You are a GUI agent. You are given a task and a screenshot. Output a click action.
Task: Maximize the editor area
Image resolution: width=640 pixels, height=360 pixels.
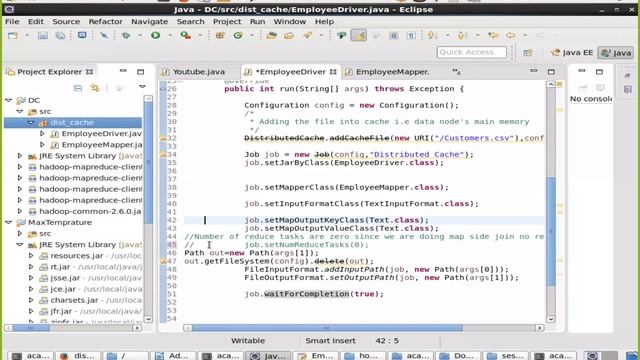551,72
